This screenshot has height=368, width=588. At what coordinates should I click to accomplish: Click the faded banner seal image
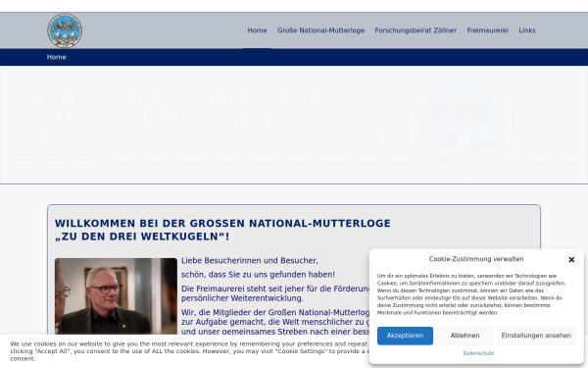pyautogui.click(x=464, y=123)
